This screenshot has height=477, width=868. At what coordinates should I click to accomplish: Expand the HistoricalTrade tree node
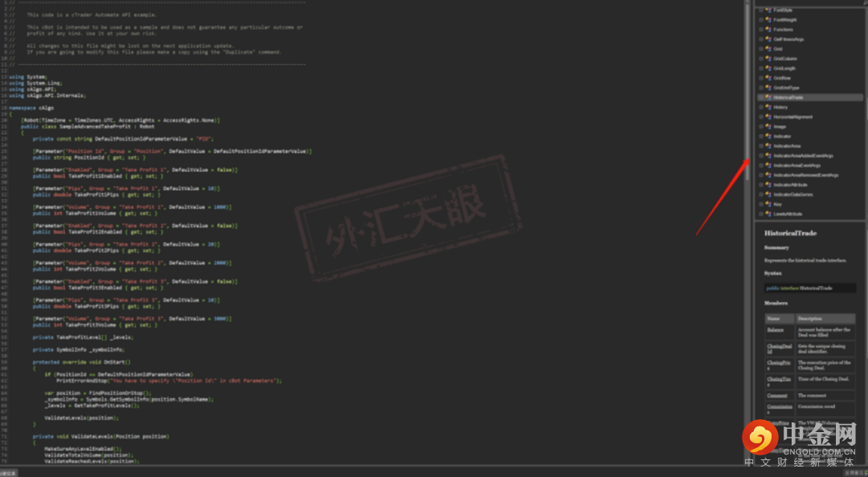761,97
